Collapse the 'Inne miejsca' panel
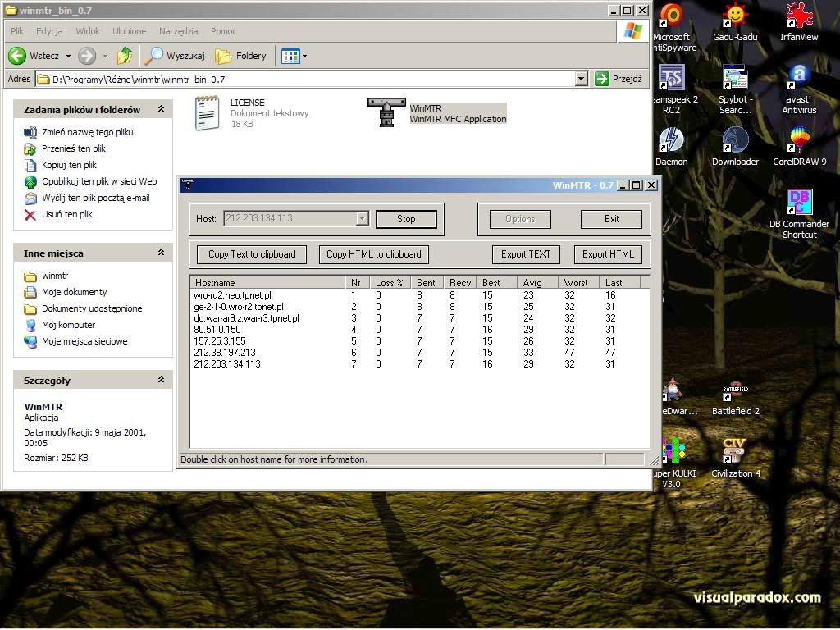 162,253
